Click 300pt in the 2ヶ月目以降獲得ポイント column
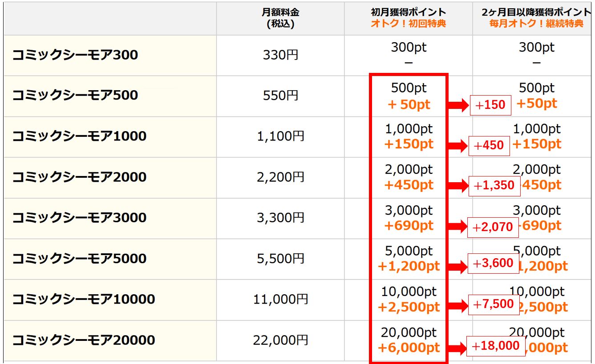 click(536, 47)
